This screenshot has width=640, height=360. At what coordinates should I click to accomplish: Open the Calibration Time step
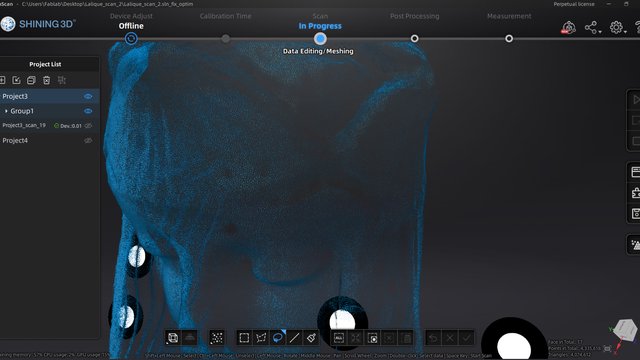pos(225,16)
